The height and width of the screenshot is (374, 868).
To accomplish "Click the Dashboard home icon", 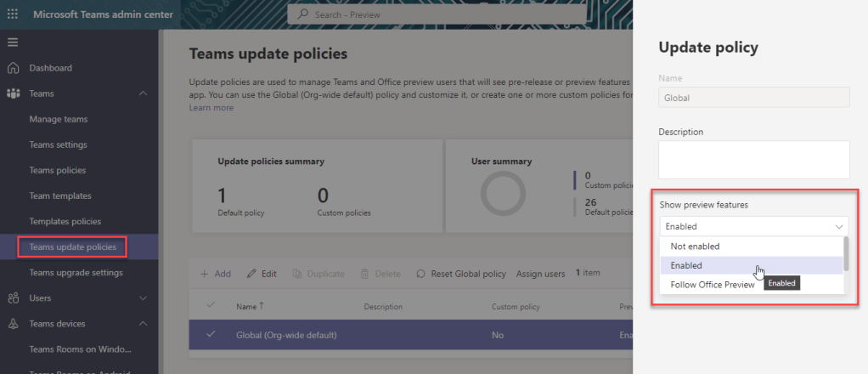I will pyautogui.click(x=13, y=68).
